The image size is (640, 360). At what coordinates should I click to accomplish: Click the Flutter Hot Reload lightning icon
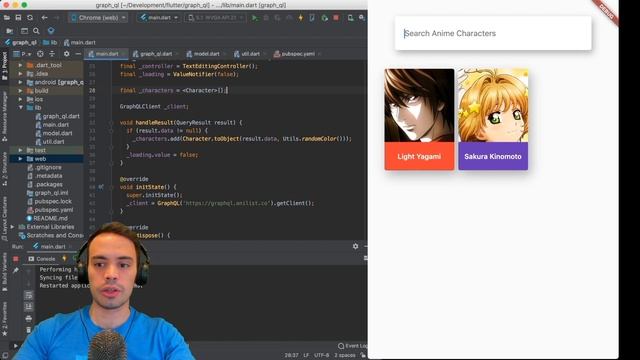tap(301, 18)
